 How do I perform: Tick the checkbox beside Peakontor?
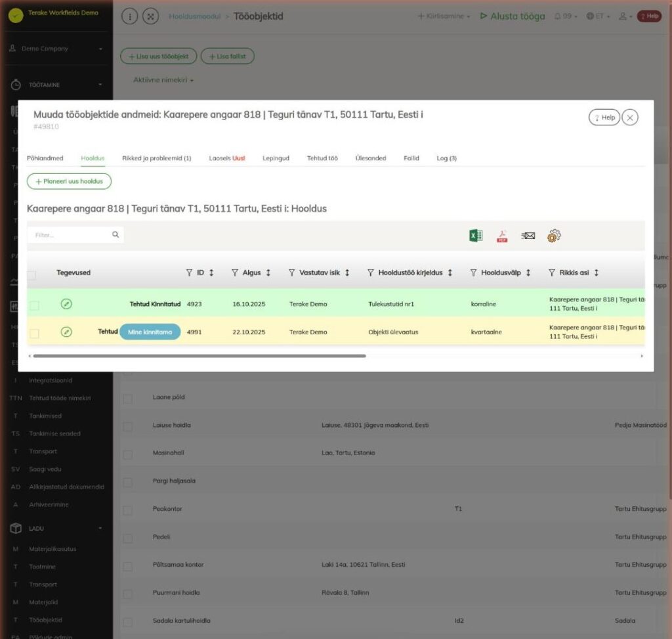pos(128,510)
